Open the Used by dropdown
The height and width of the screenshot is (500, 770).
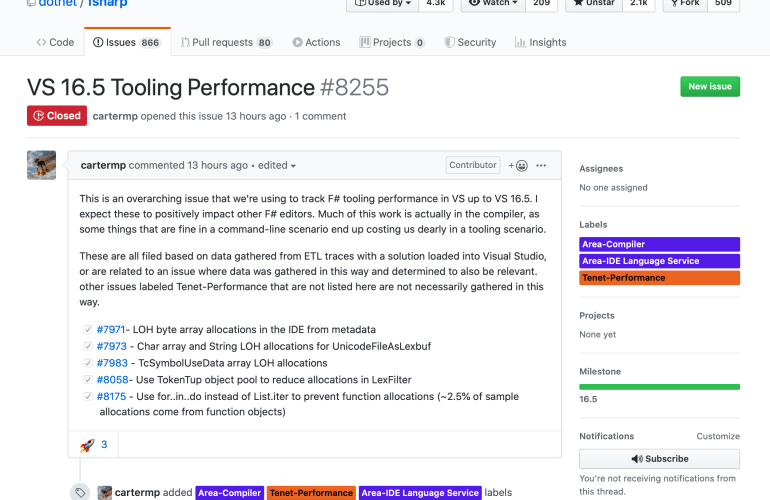click(x=380, y=3)
